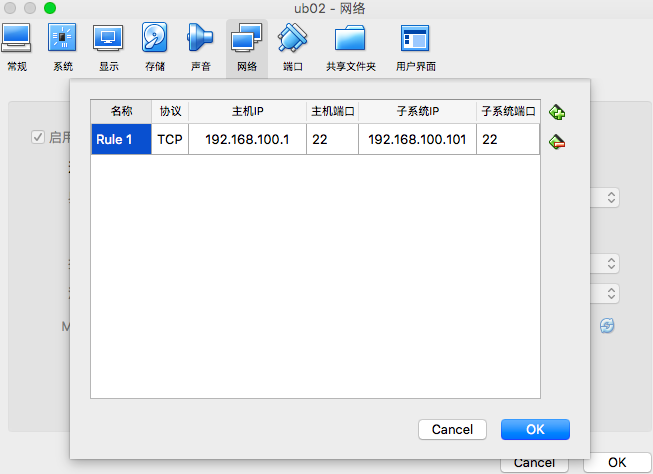Remove the selected port forwarding rule
This screenshot has height=474, width=653.
(557, 142)
